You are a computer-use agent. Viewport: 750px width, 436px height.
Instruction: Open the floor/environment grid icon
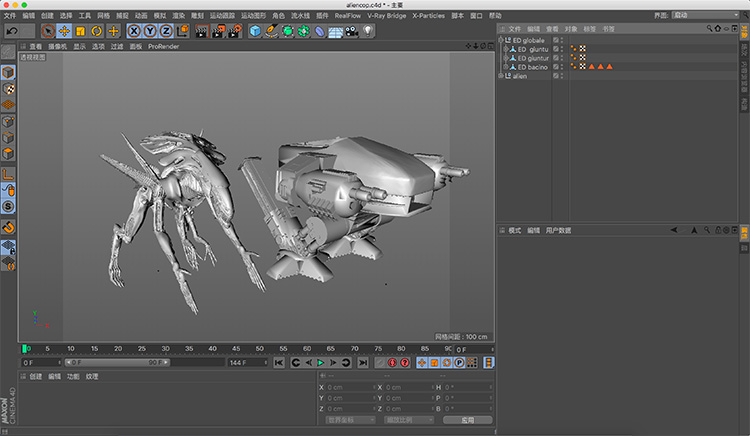click(x=335, y=31)
